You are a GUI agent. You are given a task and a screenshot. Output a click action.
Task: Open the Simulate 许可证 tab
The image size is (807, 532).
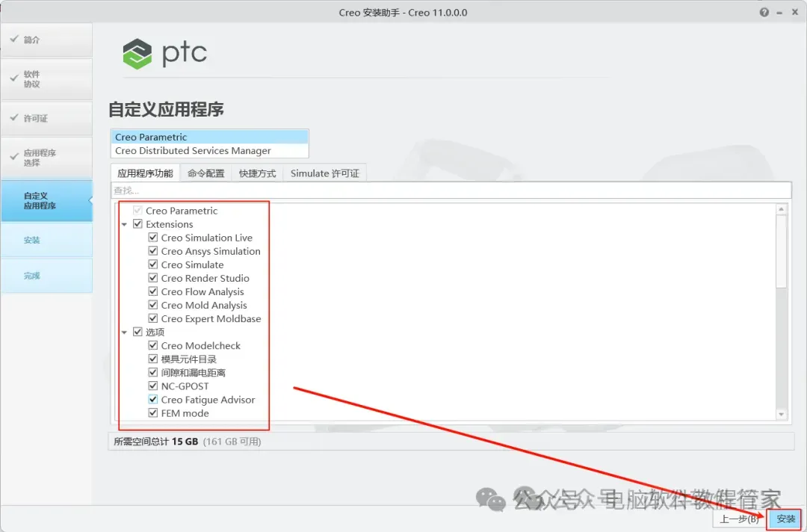click(x=325, y=173)
